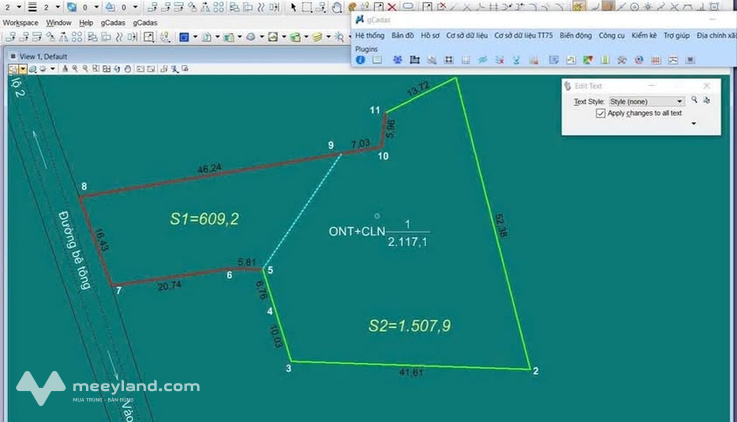Click the green bar chart icon in gCadas

tap(605, 60)
